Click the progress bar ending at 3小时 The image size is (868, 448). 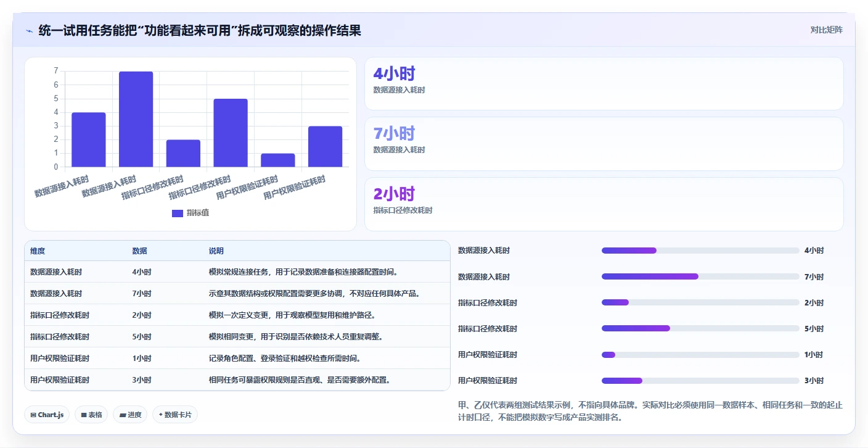[700, 380]
